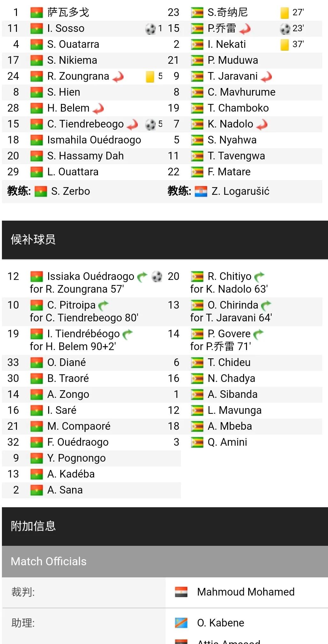Click the red sub-off arrow beside K. Nadolo
The image size is (328, 644).
tap(262, 124)
